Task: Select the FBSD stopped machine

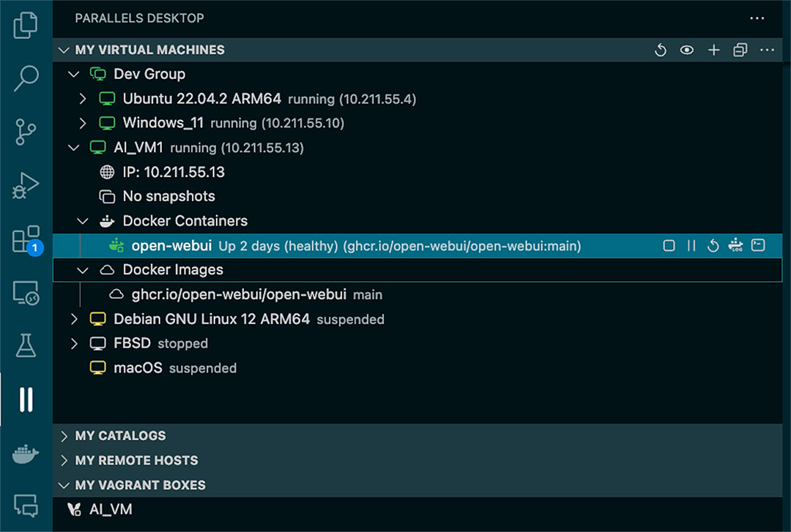Action: (417, 343)
